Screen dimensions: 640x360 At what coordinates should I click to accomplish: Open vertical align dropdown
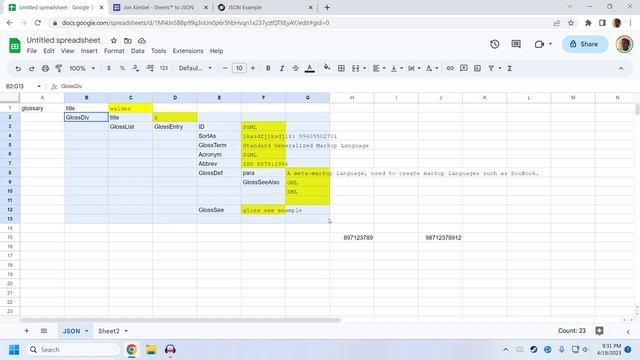click(396, 69)
